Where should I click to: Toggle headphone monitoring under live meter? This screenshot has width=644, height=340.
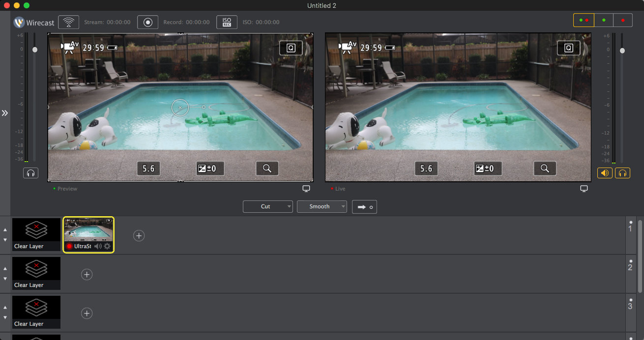point(622,173)
